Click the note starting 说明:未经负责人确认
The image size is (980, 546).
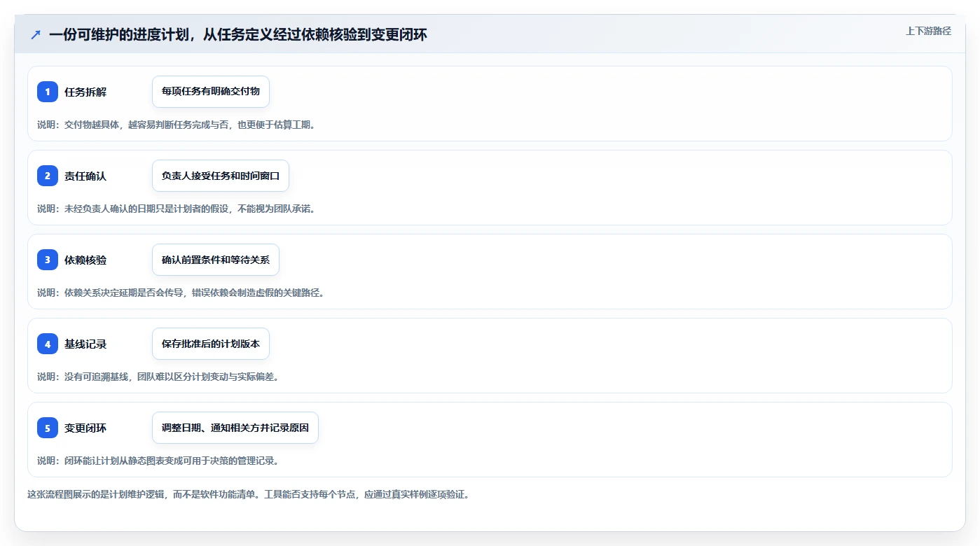[x=176, y=209]
